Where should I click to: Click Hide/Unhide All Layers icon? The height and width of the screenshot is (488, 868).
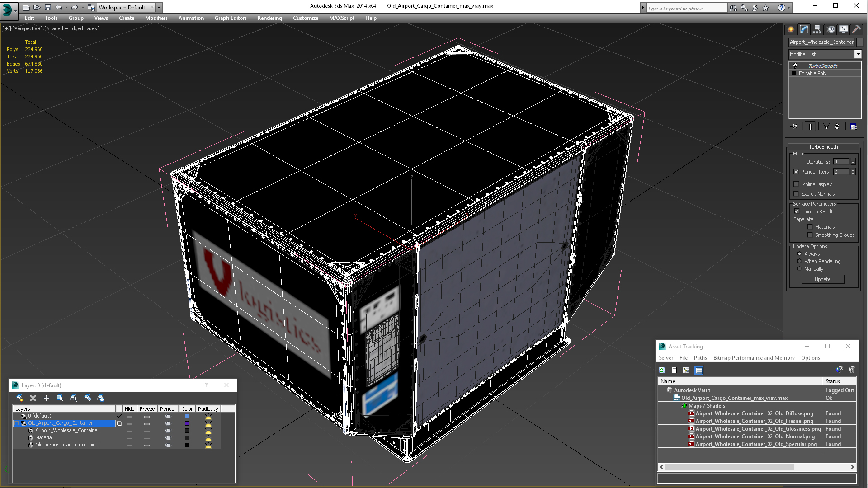coord(87,398)
